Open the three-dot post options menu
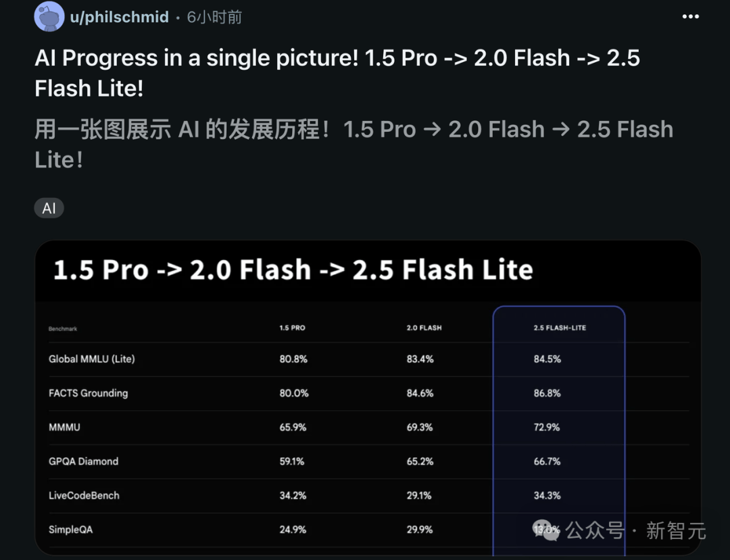 (690, 17)
